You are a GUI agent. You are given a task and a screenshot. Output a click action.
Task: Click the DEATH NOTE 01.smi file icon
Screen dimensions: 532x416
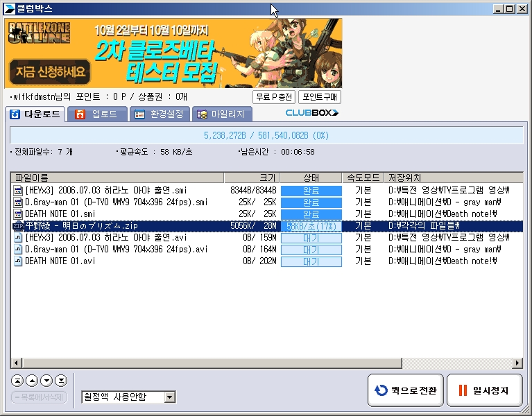click(x=18, y=214)
